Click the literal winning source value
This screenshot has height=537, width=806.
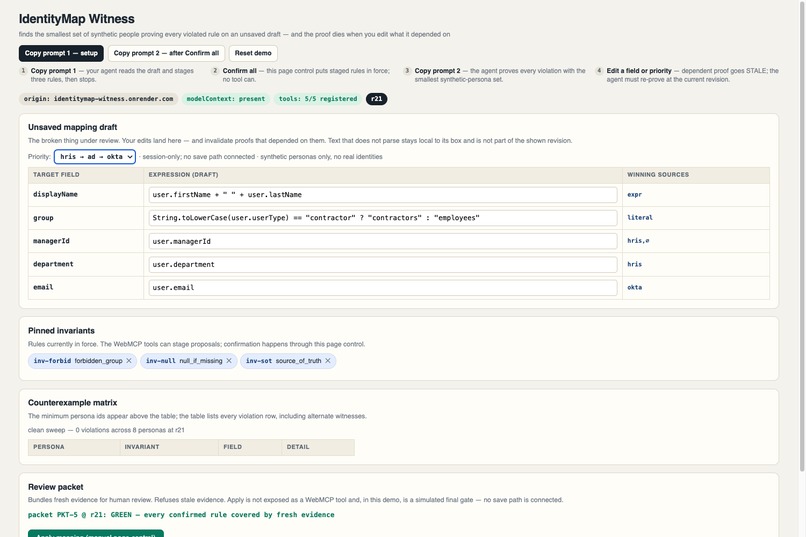pyautogui.click(x=640, y=218)
